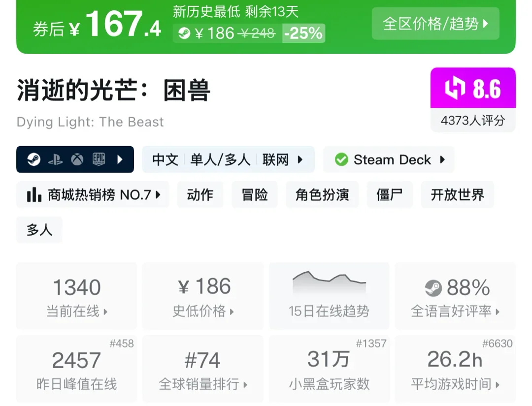Expand the 史低价格 ¥186 card

click(x=203, y=296)
